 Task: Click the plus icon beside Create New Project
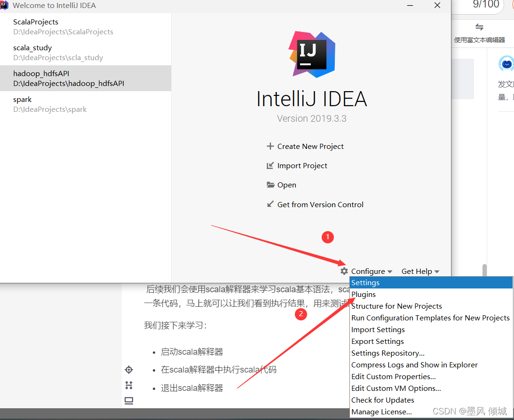[x=270, y=146]
